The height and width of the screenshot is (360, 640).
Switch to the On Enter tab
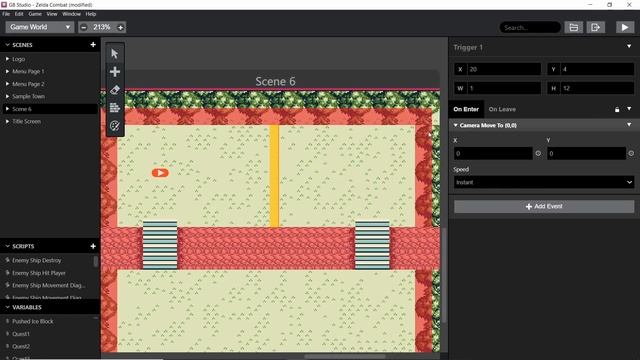[x=466, y=109]
